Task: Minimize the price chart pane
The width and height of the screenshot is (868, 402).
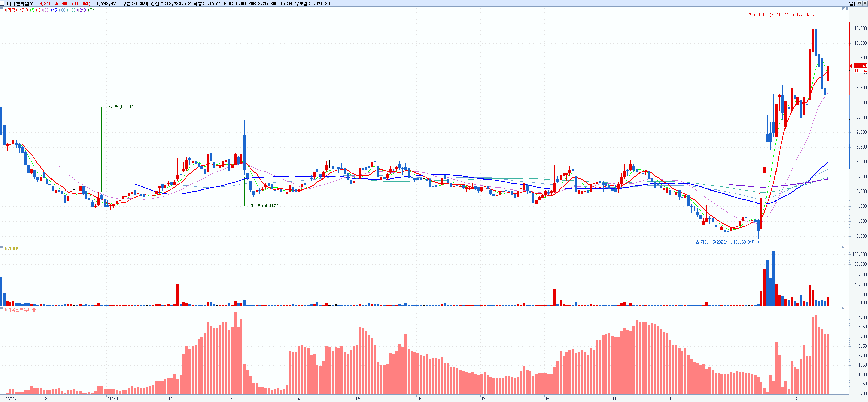Action: (x=843, y=9)
